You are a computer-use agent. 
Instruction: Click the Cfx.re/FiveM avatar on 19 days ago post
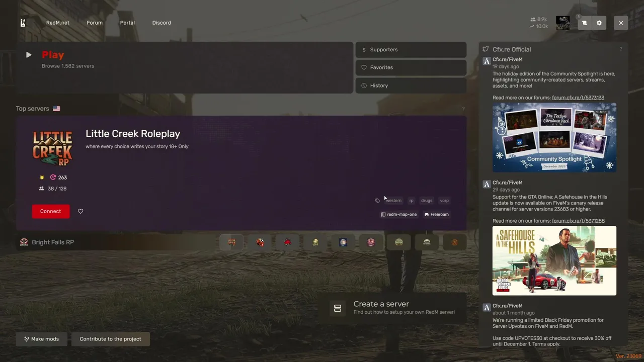tap(487, 61)
